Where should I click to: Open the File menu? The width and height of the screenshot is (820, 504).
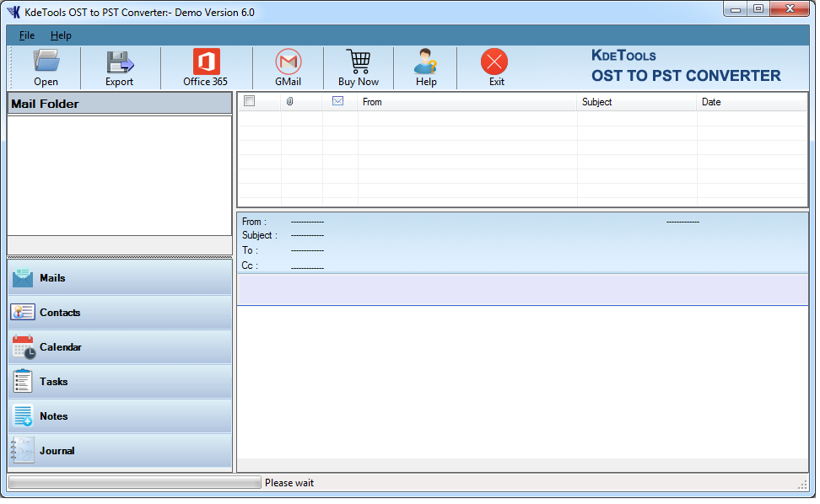(27, 35)
